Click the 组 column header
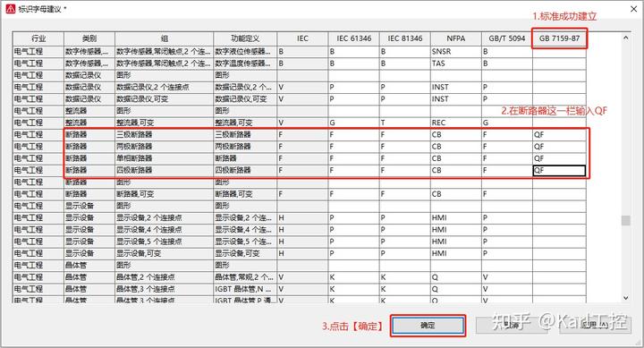Screen dimensions: 644x348 coord(164,38)
